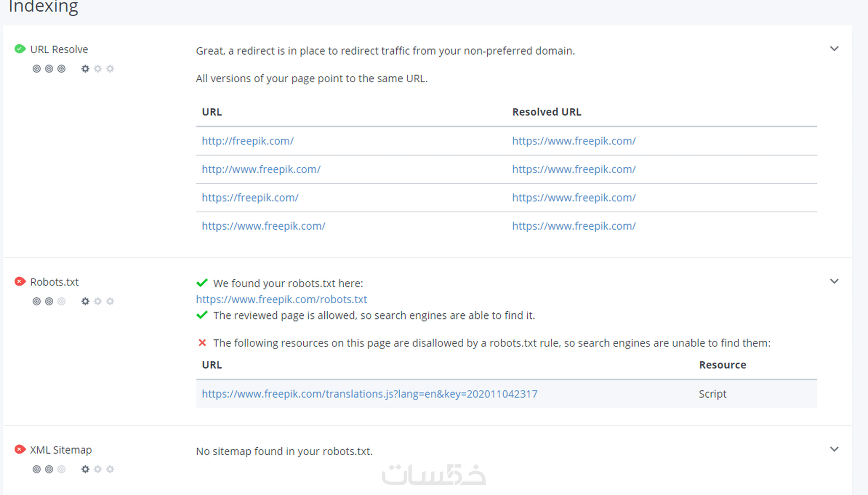868x495 pixels.
Task: Click the Resolved URL column header
Action: click(546, 112)
